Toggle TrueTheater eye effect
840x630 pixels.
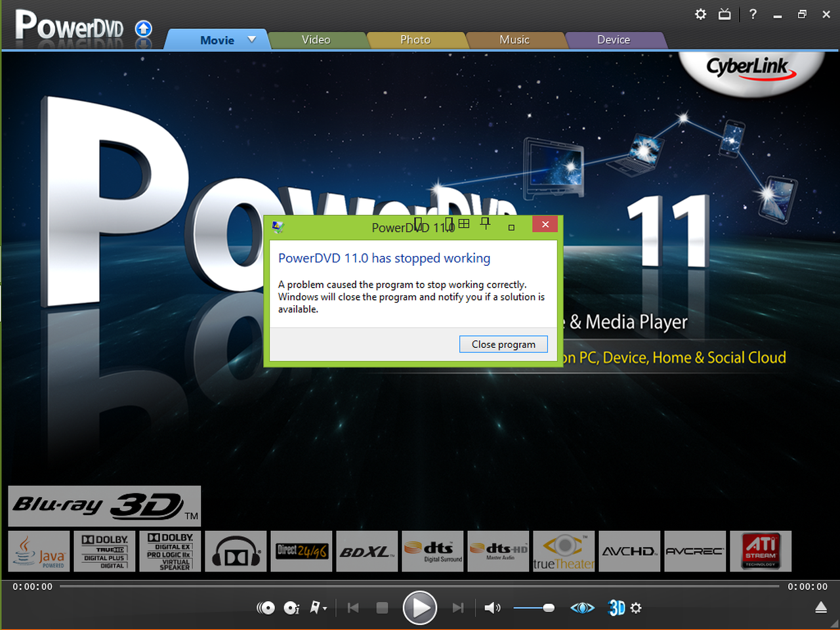click(582, 608)
